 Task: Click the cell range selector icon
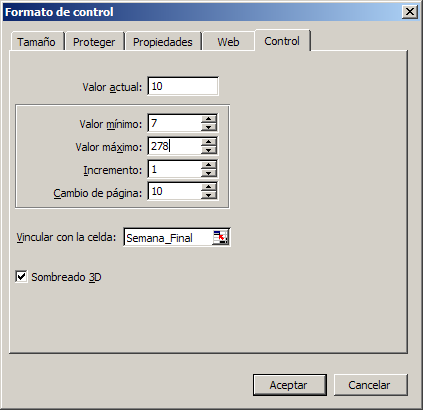tap(220, 237)
